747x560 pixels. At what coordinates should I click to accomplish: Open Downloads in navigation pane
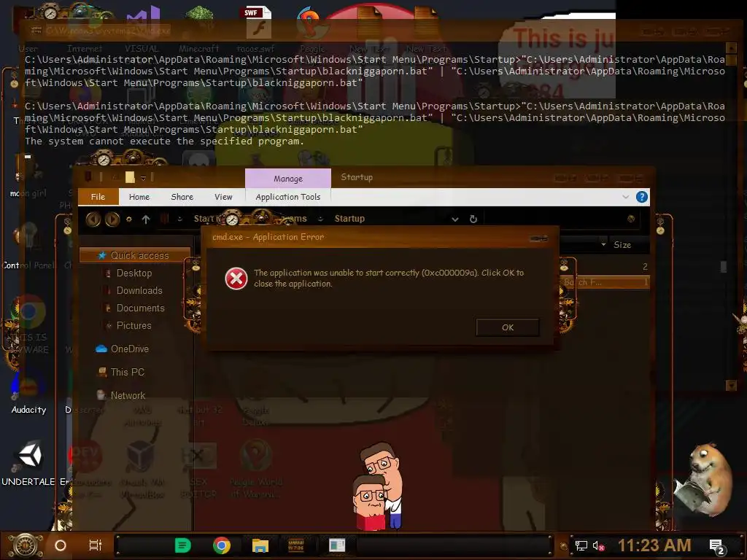coord(139,290)
